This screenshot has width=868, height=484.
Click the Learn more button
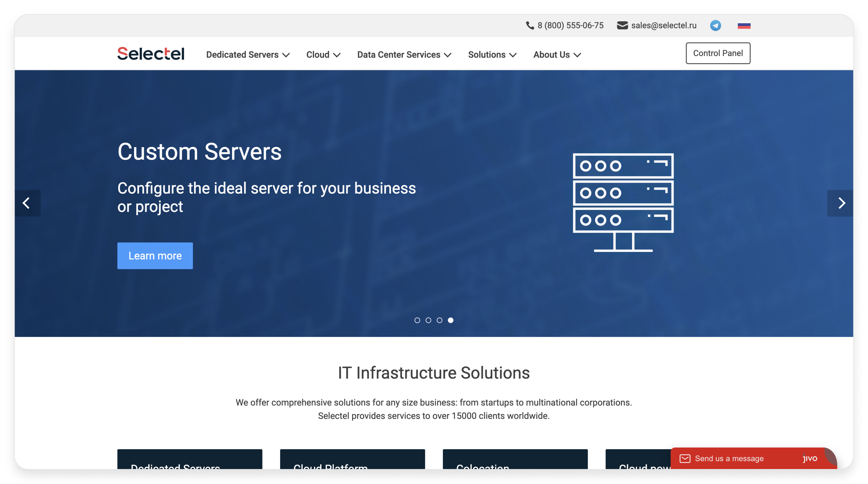coord(155,256)
